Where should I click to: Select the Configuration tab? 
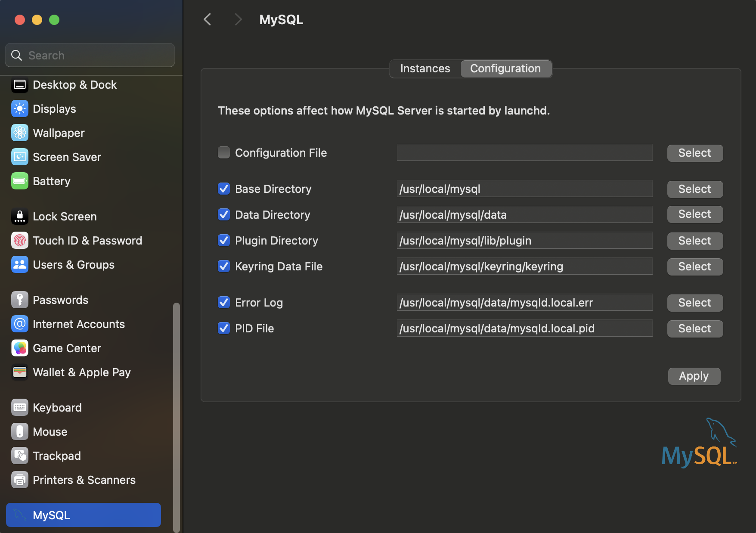tap(505, 68)
